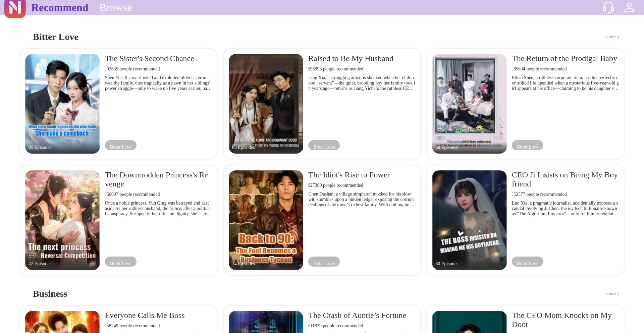Screen dimensions: 644x333
Task: Select The Return of the Prodigal Baby poster
Action: coord(469,104)
